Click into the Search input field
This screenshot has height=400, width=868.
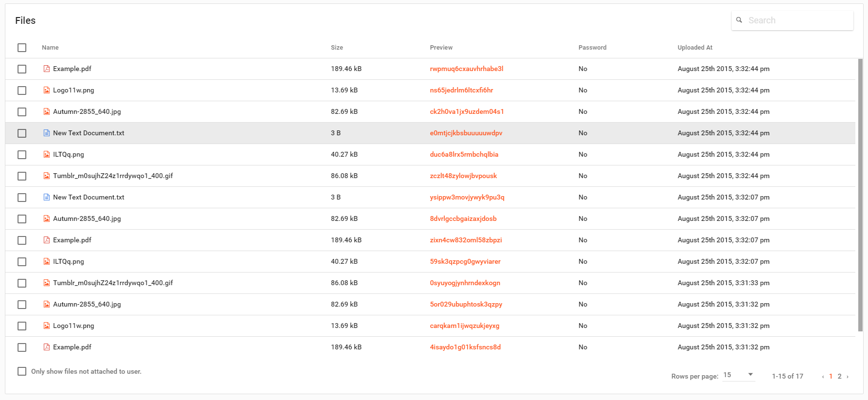pos(798,20)
